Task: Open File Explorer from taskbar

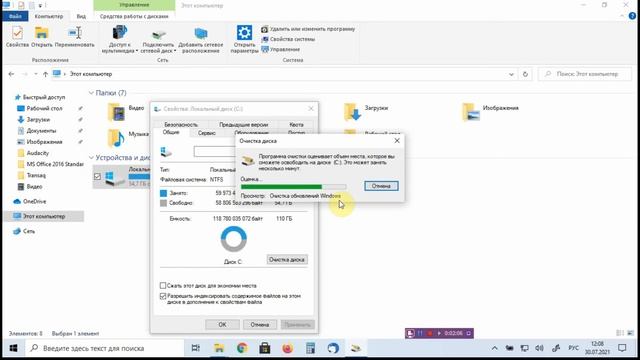Action: [219, 348]
